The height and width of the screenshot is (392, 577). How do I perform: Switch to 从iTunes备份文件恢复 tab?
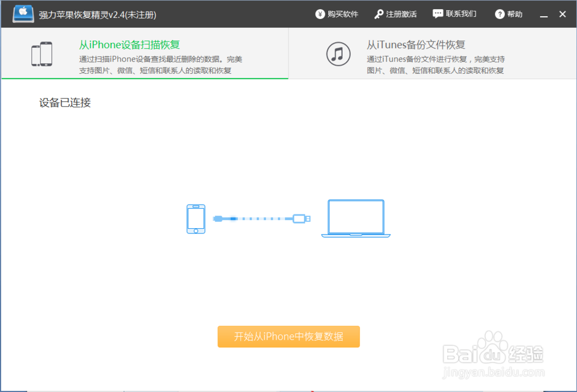point(433,54)
